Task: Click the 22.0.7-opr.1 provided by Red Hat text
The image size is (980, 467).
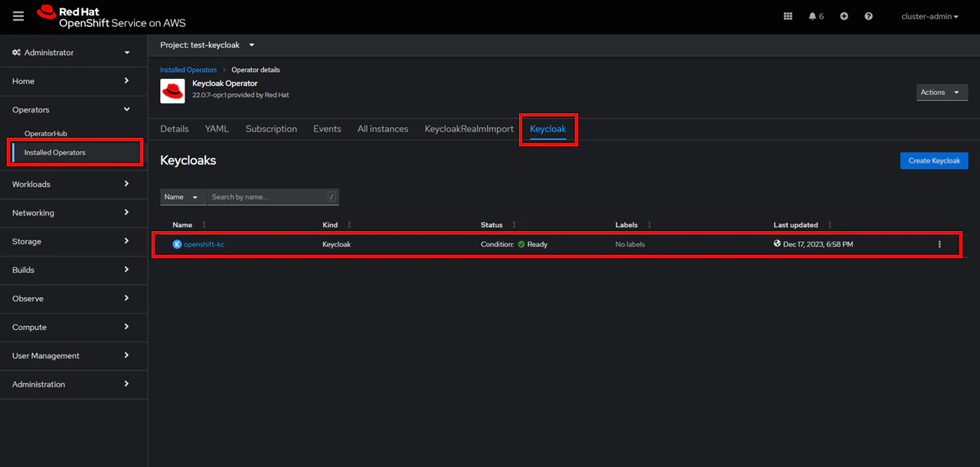Action: (x=240, y=95)
